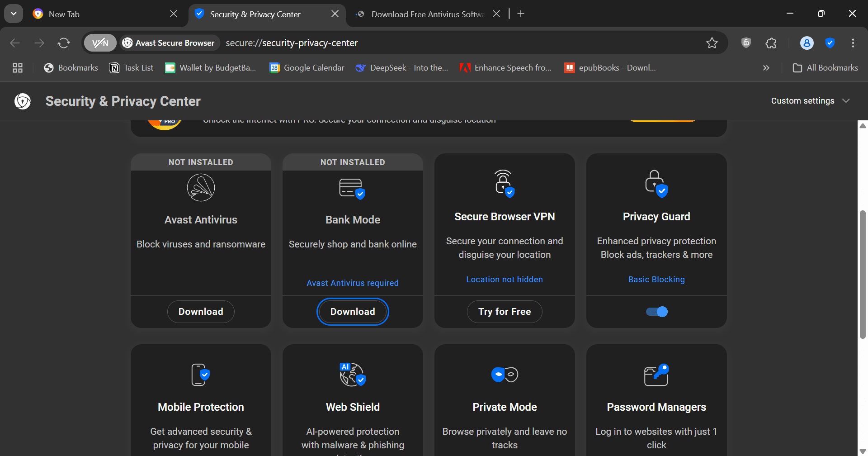Open a new tab with plus button
The width and height of the screenshot is (868, 456).
521,14
